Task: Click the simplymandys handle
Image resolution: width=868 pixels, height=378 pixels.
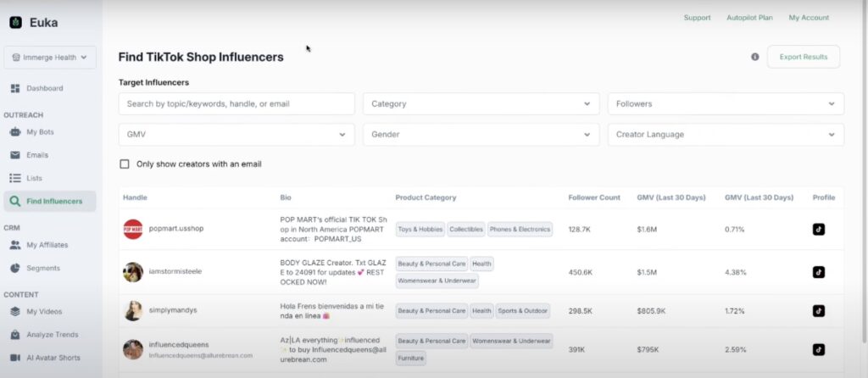Action: coord(173,310)
